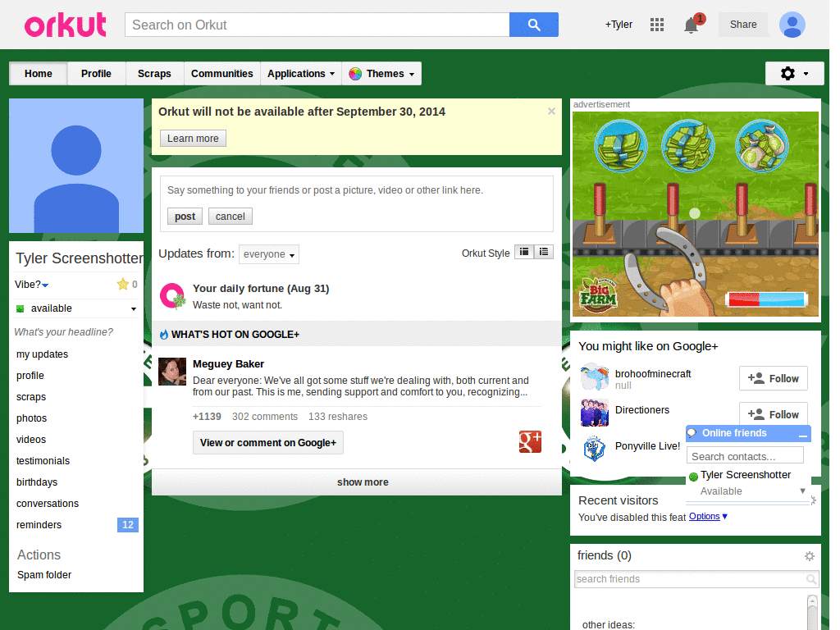Open the Home tab
Viewport: 840px width, 630px height.
39,73
